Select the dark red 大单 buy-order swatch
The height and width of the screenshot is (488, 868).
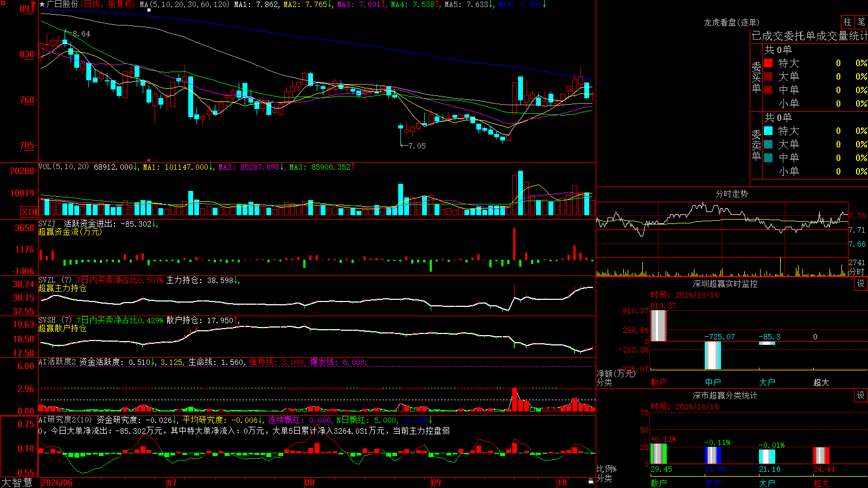(768, 76)
